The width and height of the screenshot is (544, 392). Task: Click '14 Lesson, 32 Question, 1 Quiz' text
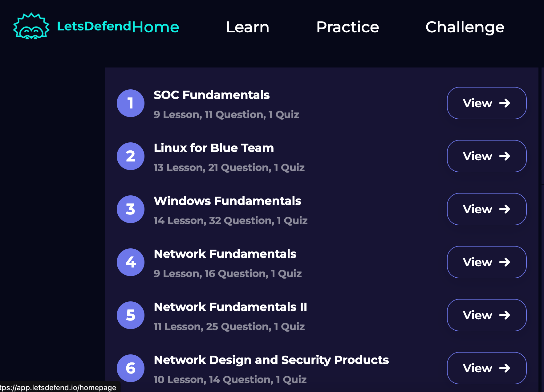230,221
